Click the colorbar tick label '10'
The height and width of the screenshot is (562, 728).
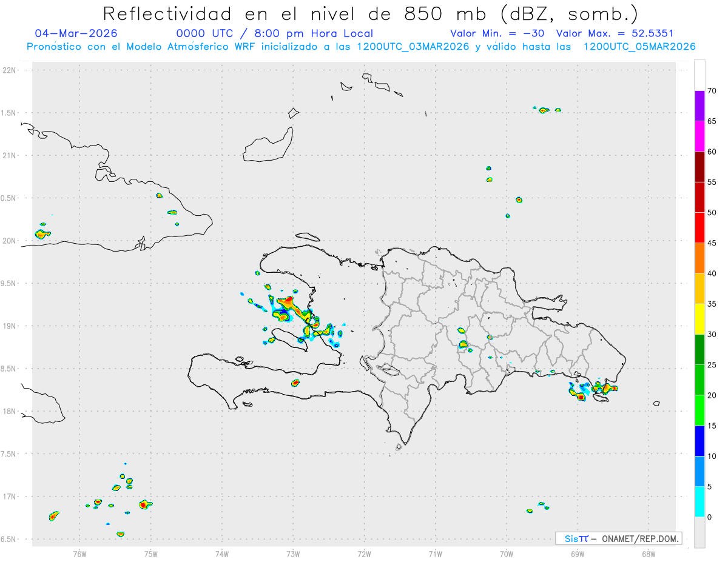pyautogui.click(x=712, y=456)
